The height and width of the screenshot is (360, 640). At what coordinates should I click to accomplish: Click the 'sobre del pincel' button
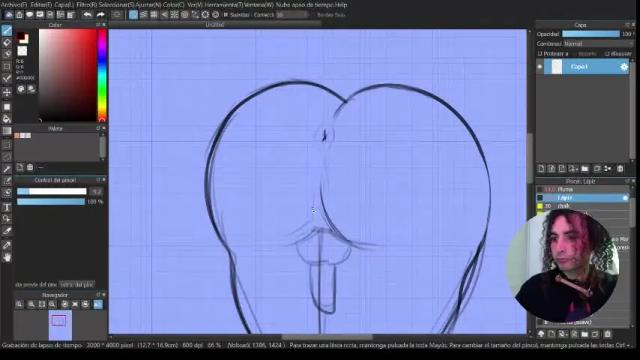77,284
